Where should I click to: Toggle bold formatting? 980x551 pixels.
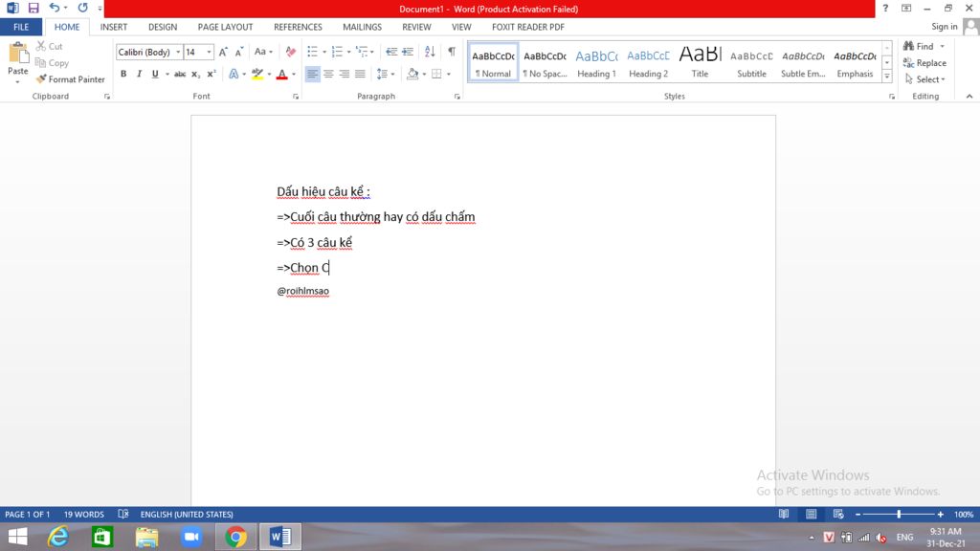(123, 74)
